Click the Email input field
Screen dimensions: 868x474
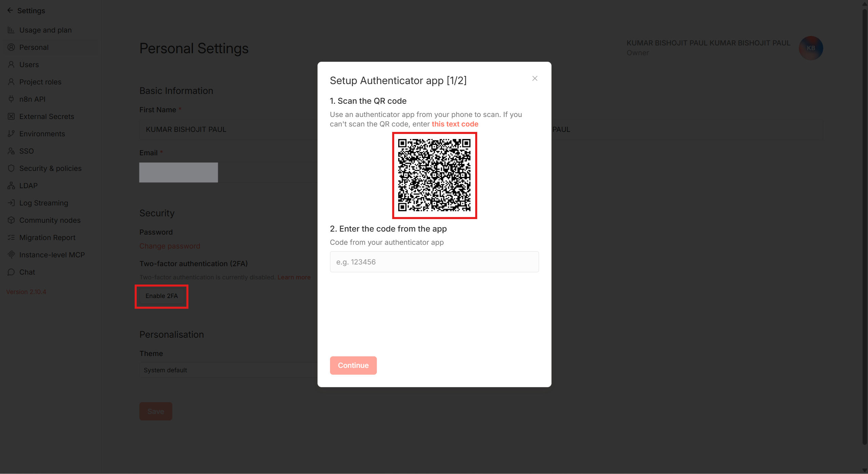[228, 172]
